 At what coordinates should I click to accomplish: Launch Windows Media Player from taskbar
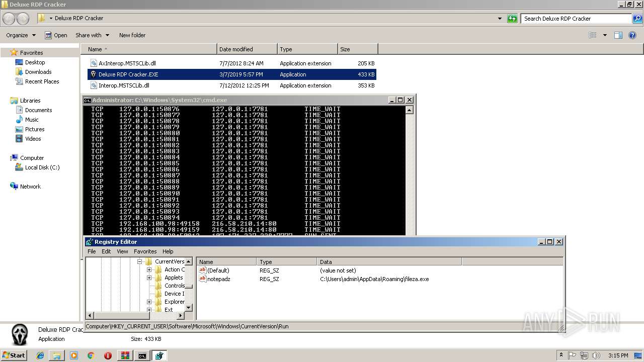(x=74, y=355)
